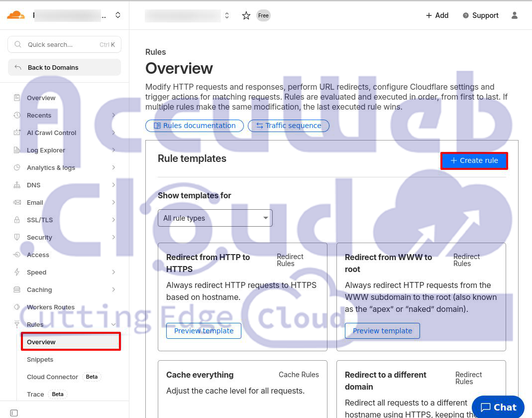
Task: Click the Email envelope icon
Action: click(x=17, y=202)
